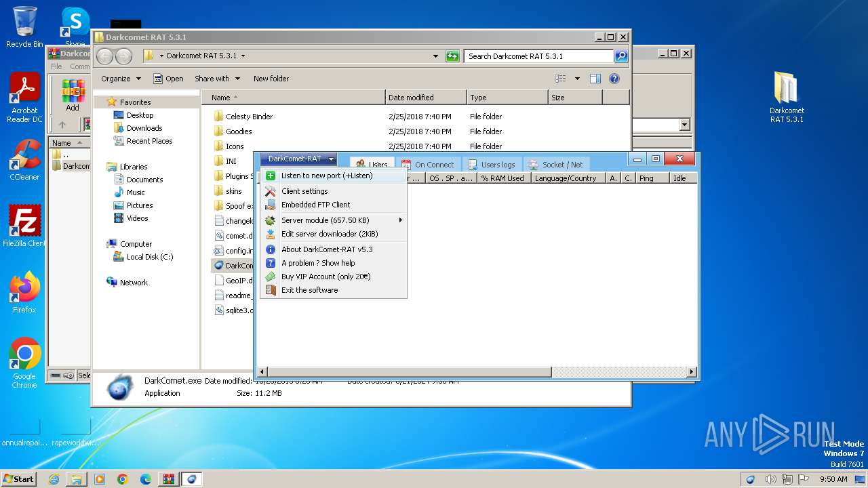Open the view options dropdown arrow
This screenshot has width=868, height=488.
pyautogui.click(x=577, y=79)
